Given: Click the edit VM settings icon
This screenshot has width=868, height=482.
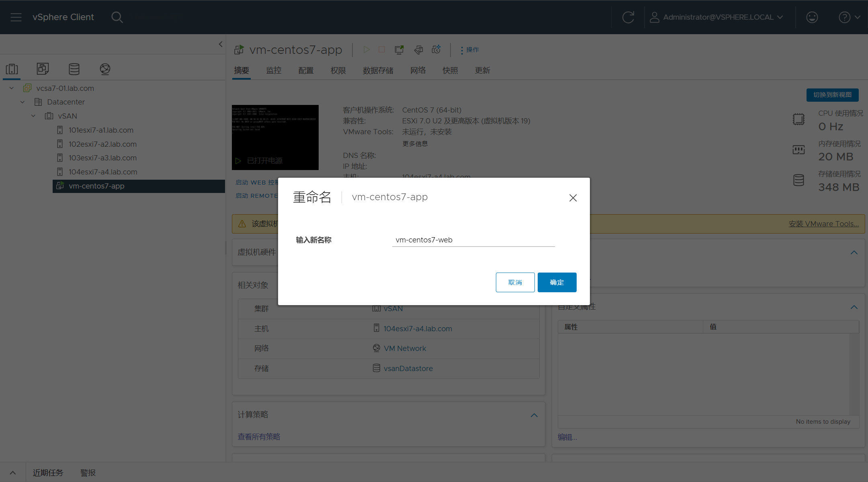Looking at the screenshot, I should coord(418,49).
